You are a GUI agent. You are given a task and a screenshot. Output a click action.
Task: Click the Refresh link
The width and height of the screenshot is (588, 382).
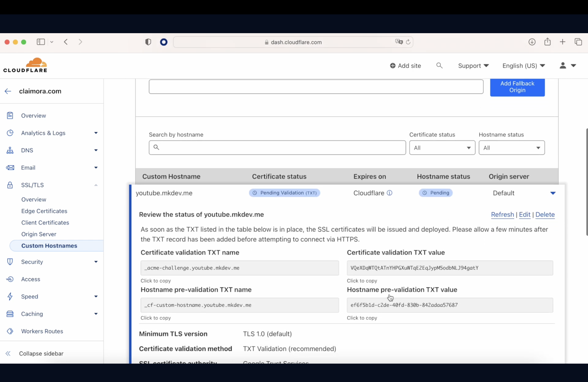point(502,215)
